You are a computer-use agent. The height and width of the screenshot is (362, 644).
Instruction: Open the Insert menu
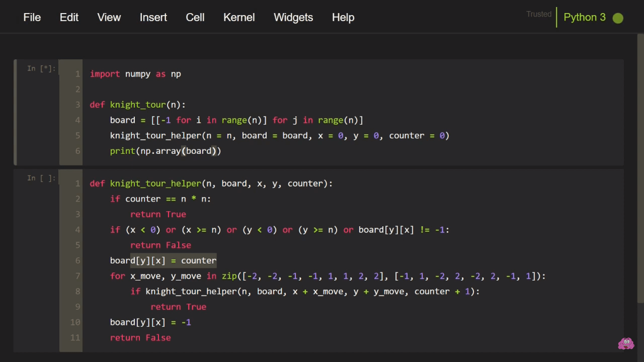pos(153,17)
